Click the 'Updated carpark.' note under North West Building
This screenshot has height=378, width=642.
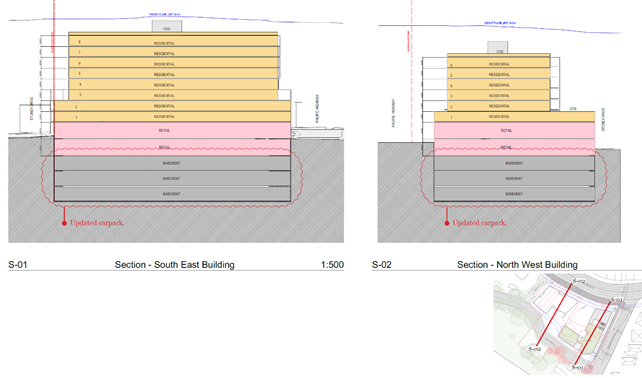(x=479, y=223)
